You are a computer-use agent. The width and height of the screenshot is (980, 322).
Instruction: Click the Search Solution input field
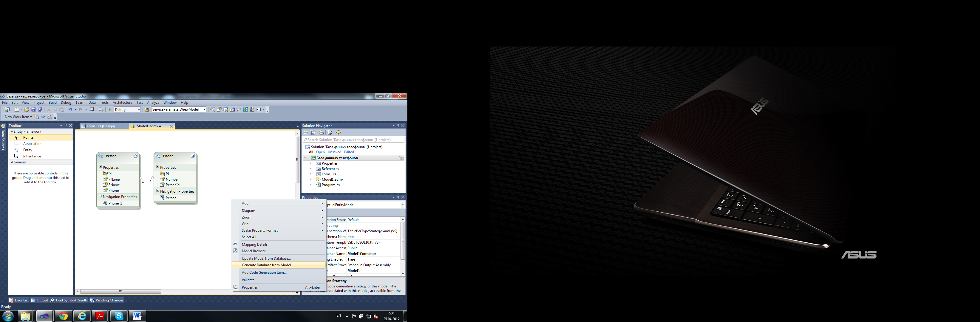tap(353, 140)
